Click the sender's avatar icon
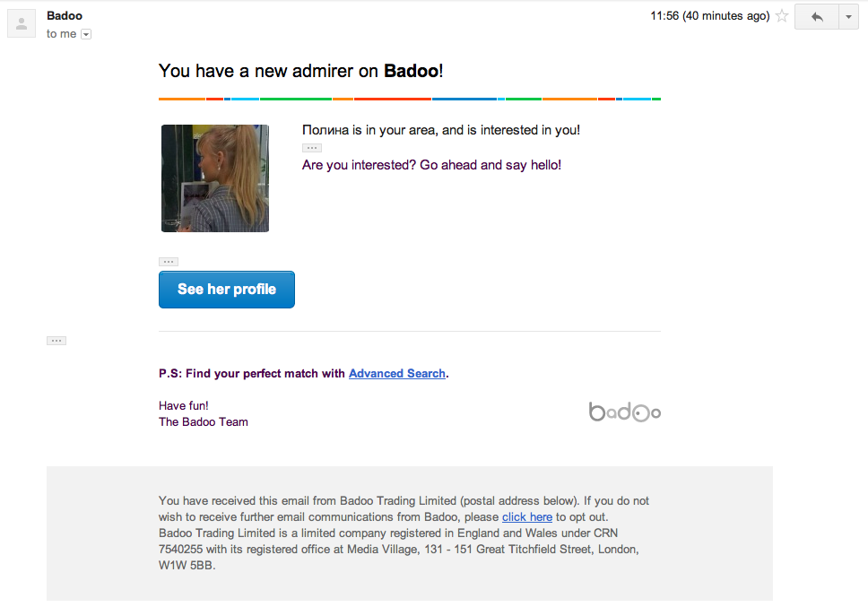Screen dimensions: 868x607 [x=22, y=24]
